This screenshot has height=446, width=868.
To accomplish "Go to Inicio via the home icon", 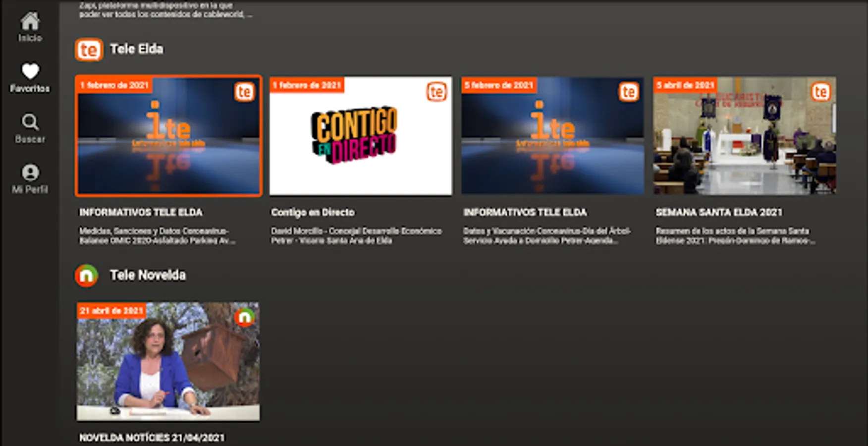I will (30, 22).
